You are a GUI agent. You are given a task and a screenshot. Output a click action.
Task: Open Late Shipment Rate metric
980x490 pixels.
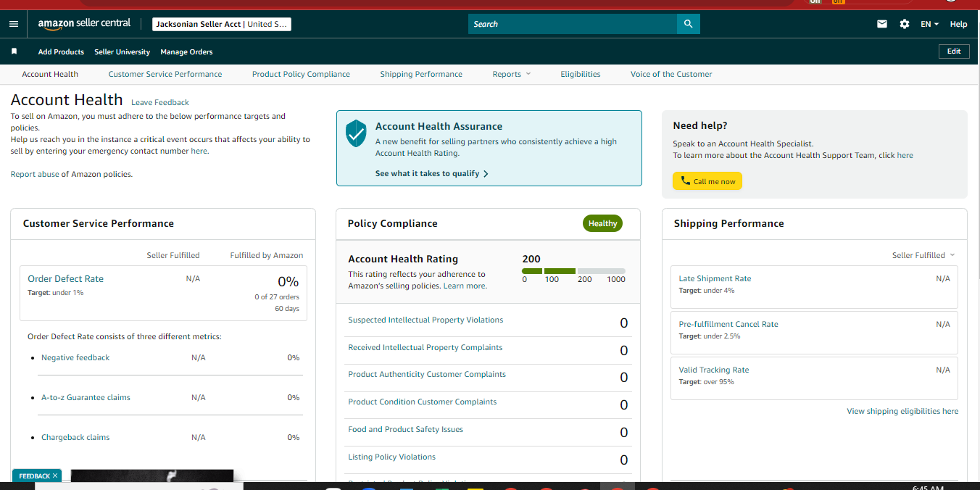[x=715, y=278]
